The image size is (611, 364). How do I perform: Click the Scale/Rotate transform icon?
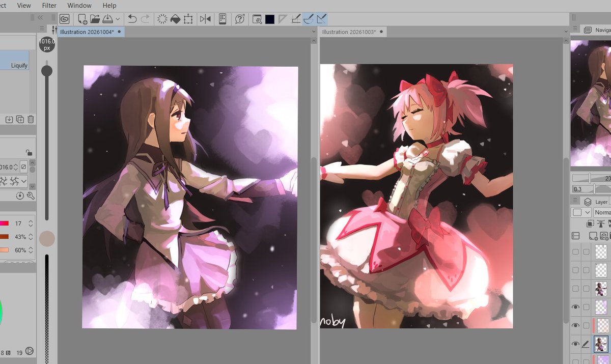[x=188, y=19]
